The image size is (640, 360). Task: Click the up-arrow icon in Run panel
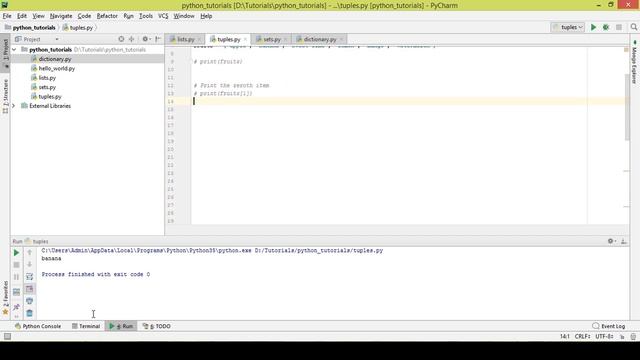point(29,253)
